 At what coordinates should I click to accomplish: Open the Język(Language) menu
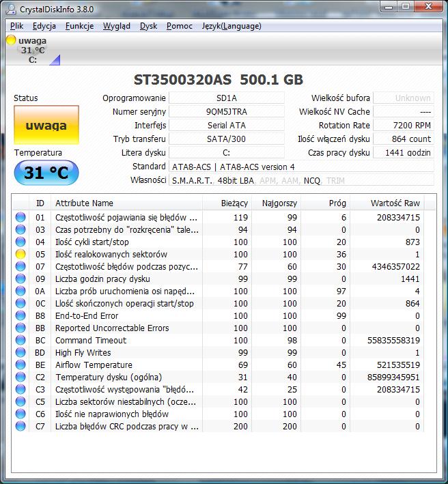coord(232,26)
